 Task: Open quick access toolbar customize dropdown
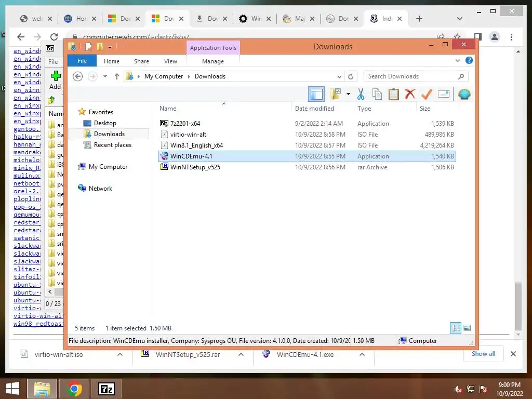[110, 47]
